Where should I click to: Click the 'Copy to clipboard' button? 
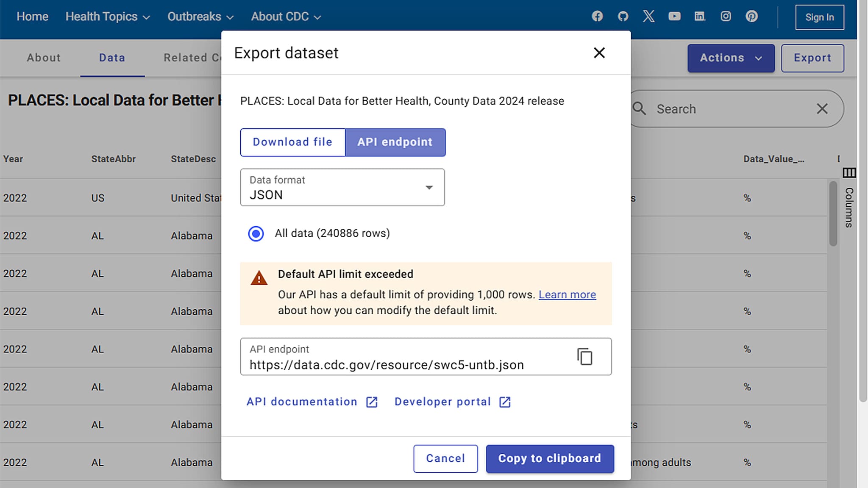point(550,458)
